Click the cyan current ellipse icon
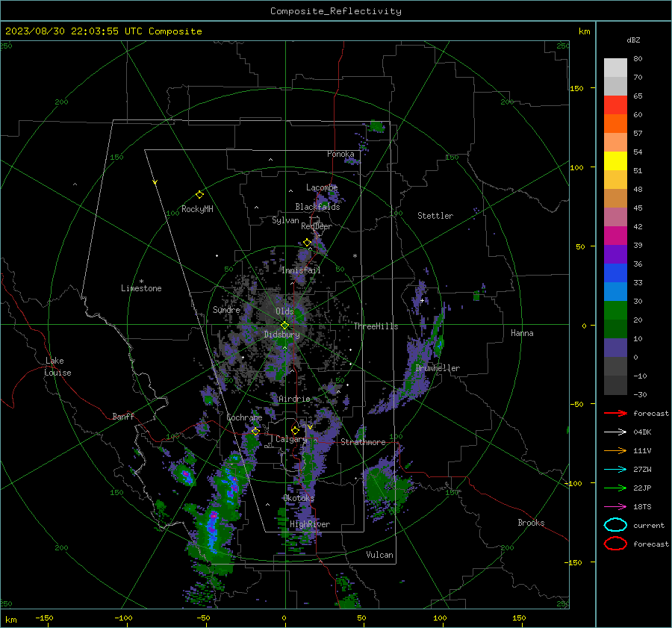 click(615, 525)
